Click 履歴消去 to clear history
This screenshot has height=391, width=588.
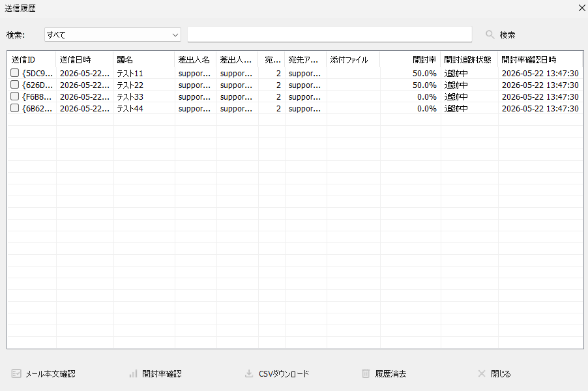(390, 374)
